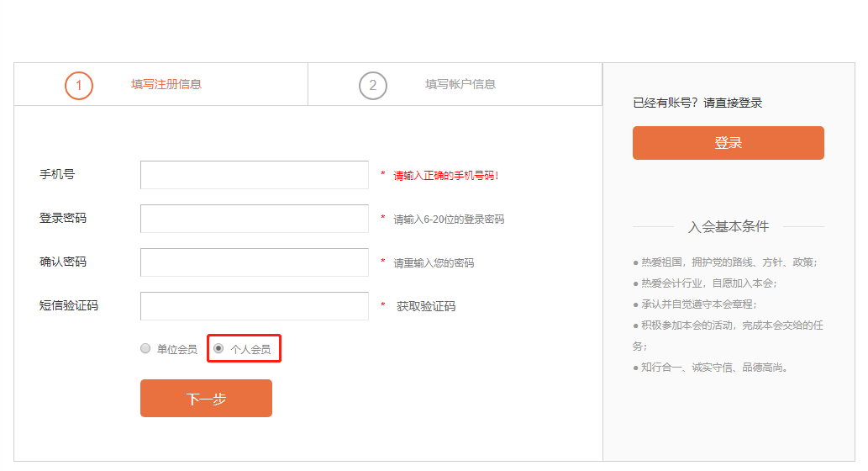The width and height of the screenshot is (868, 471).
Task: Click the step 1 circle icon
Action: point(79,85)
